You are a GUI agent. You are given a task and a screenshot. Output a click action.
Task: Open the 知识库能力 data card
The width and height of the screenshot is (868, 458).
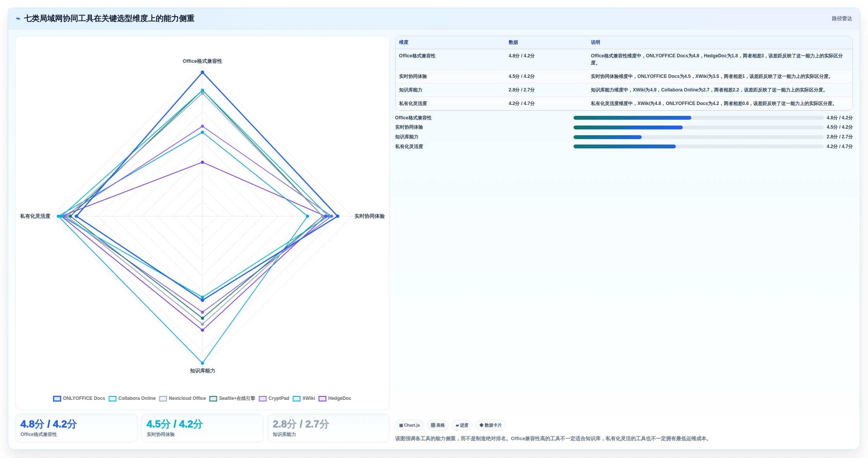pyautogui.click(x=329, y=428)
